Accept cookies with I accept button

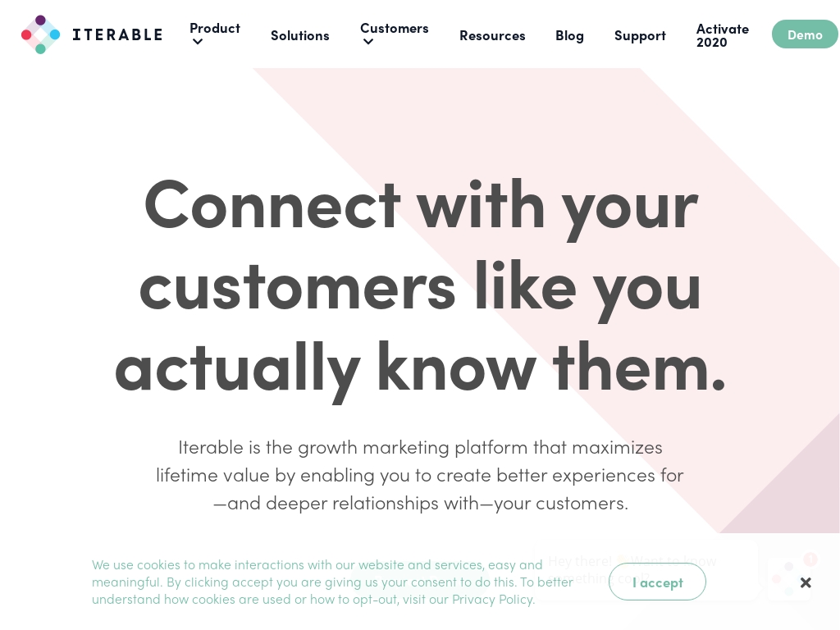(x=657, y=582)
